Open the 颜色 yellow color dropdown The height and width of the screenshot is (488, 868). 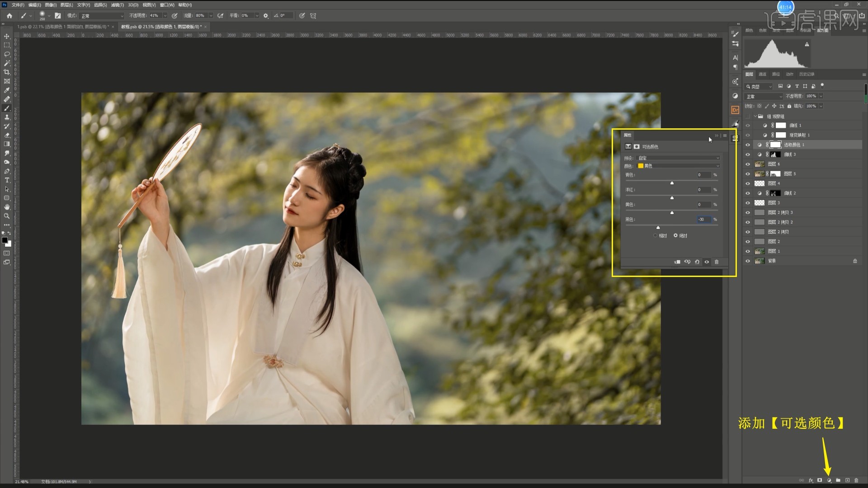pos(678,166)
